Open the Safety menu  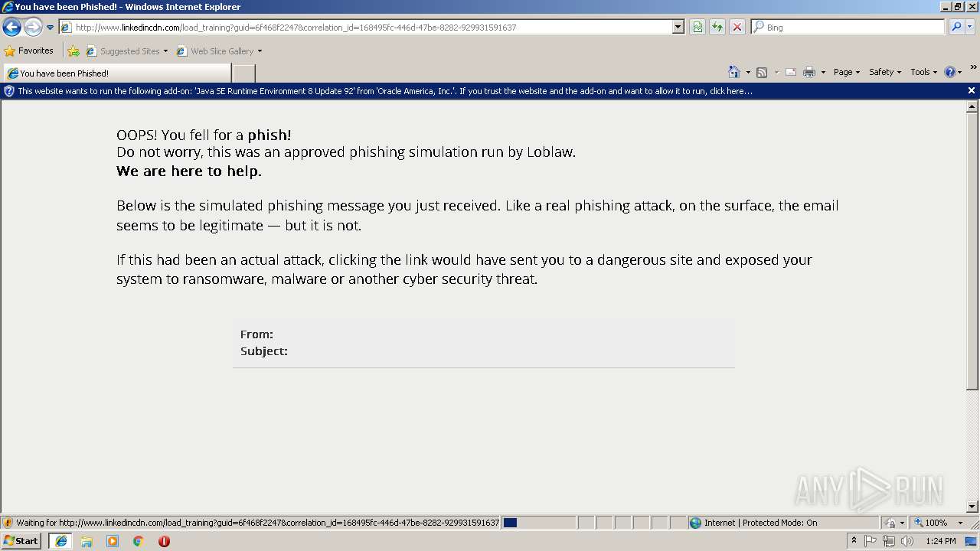[884, 72]
